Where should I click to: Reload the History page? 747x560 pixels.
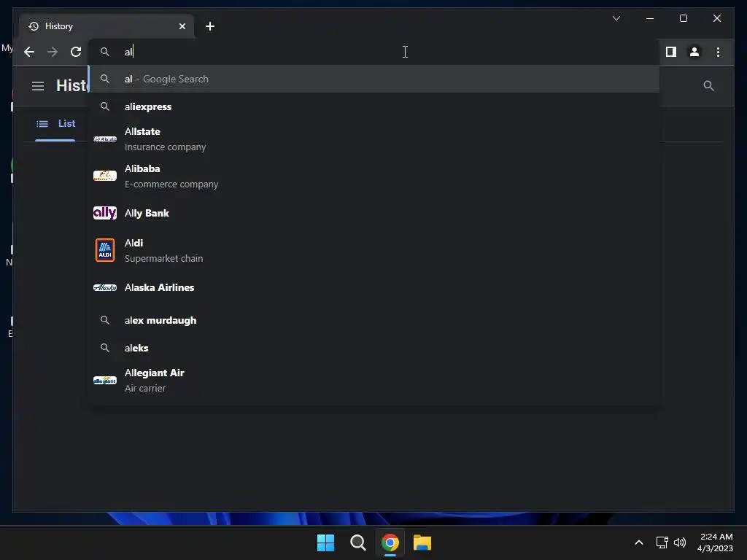pos(76,52)
